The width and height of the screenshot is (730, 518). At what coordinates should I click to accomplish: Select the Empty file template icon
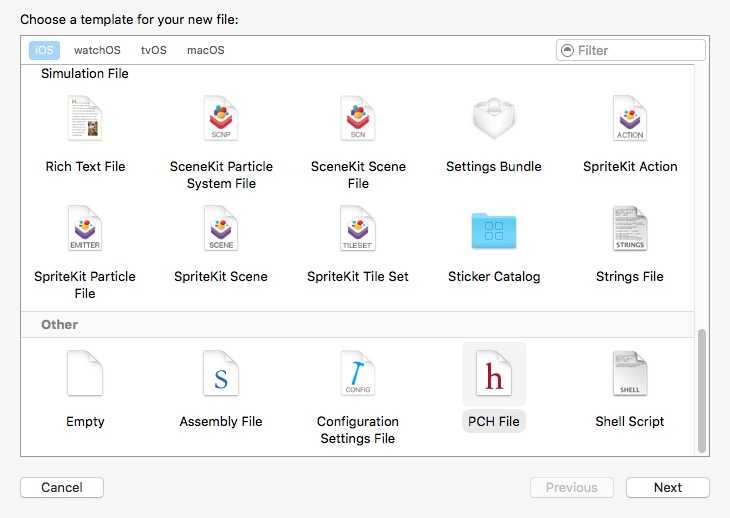(85, 373)
